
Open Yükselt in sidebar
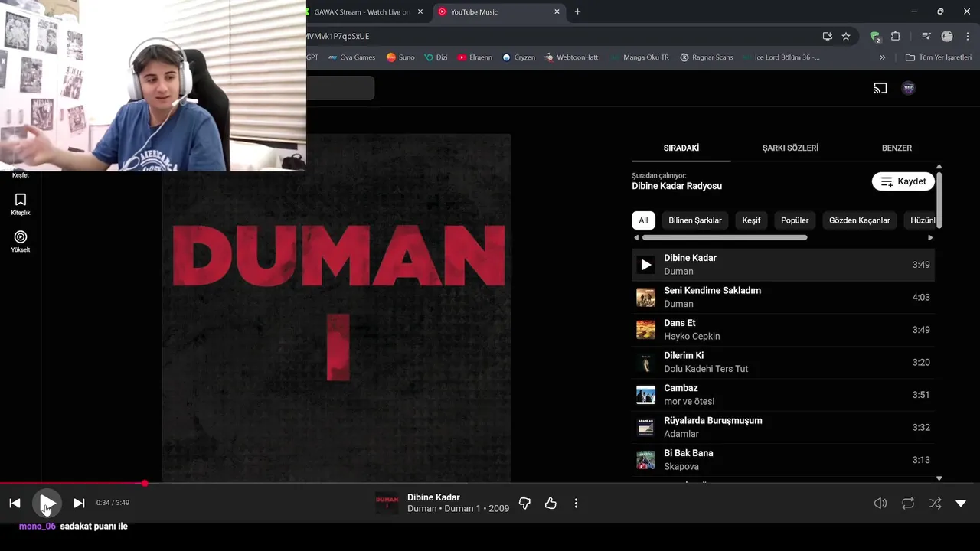pos(21,242)
